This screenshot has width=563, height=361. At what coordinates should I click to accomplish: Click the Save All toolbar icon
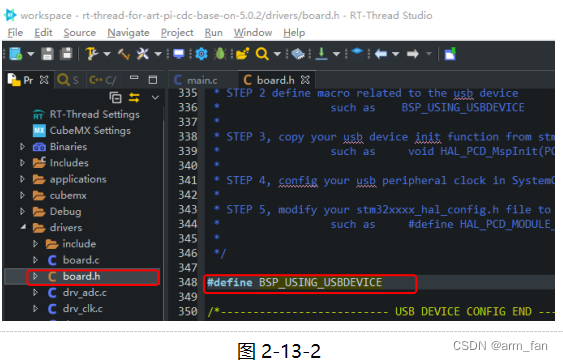pos(66,54)
